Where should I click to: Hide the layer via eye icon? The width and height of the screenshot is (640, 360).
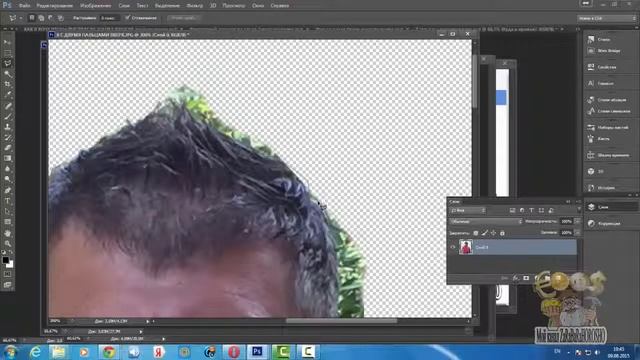pos(452,247)
